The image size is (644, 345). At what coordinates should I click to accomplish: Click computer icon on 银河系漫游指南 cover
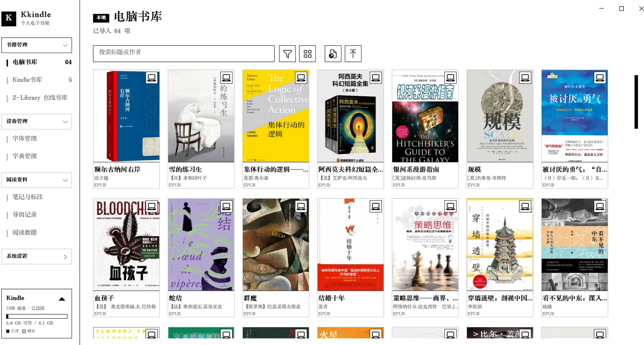451,78
